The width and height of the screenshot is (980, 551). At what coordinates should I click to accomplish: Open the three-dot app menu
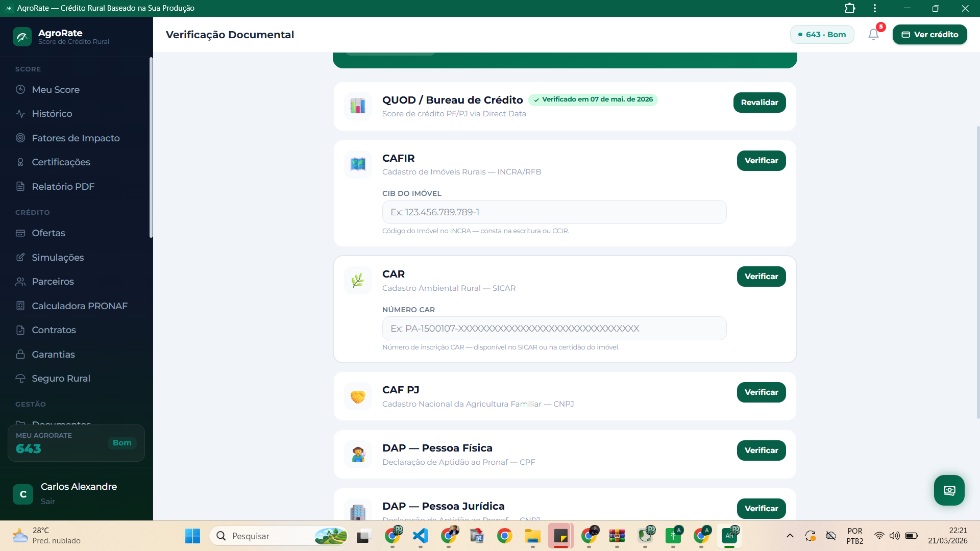(x=875, y=8)
